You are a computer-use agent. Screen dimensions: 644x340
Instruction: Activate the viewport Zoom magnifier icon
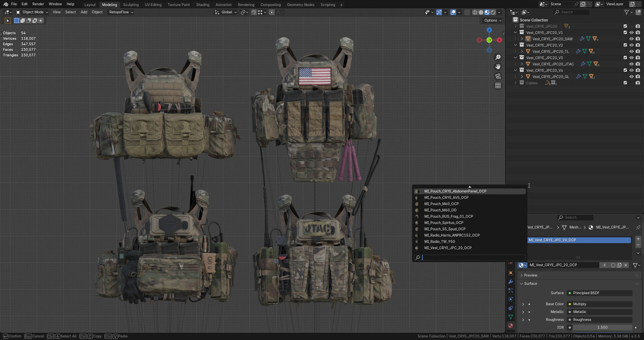498,57
